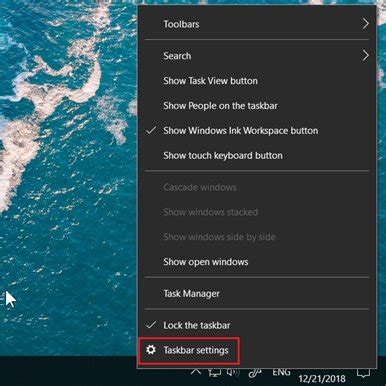Click the Toolbars submenu arrow
Screen dimensions: 386x386
click(366, 24)
